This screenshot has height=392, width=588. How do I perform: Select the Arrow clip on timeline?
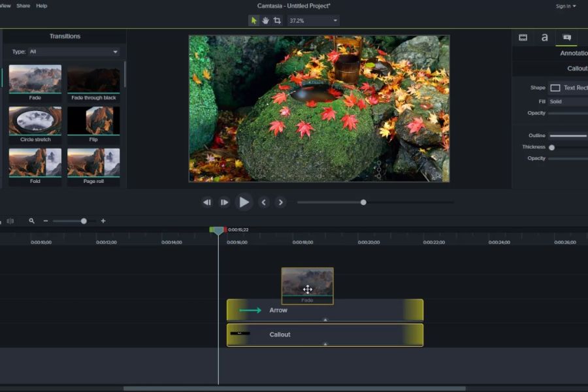(x=325, y=310)
